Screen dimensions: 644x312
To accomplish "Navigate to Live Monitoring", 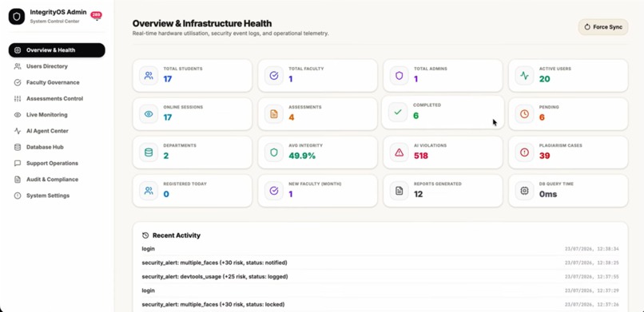I will click(x=57, y=115).
